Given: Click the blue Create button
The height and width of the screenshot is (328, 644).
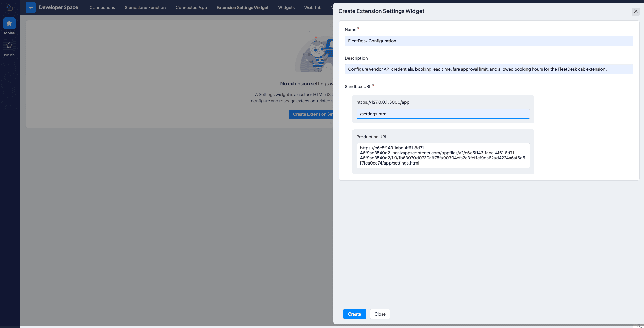Looking at the screenshot, I should coord(355,314).
